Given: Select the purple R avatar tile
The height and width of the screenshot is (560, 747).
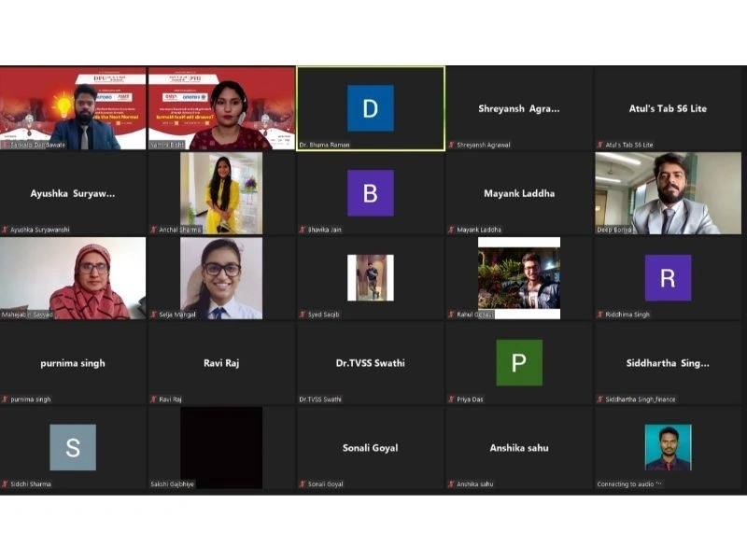Looking at the screenshot, I should (668, 277).
